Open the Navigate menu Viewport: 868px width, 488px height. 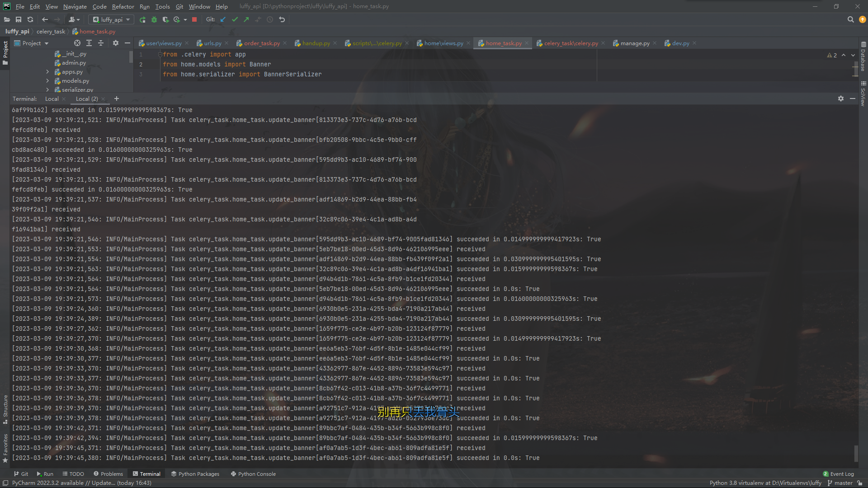pyautogui.click(x=75, y=6)
